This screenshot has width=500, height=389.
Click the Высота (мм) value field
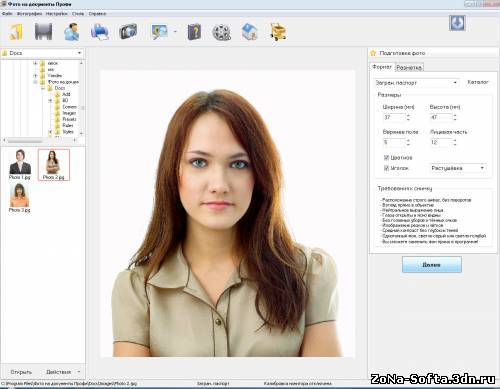(441, 117)
